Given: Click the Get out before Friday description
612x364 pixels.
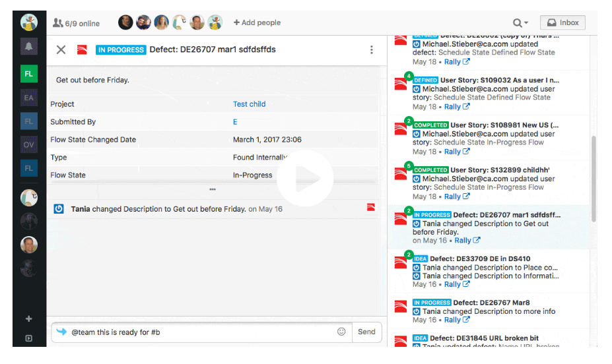Looking at the screenshot, I should (92, 80).
